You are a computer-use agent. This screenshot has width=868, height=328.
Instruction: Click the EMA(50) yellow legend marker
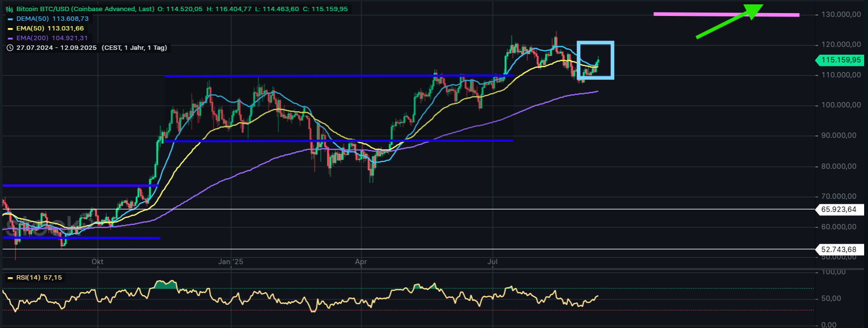point(10,29)
